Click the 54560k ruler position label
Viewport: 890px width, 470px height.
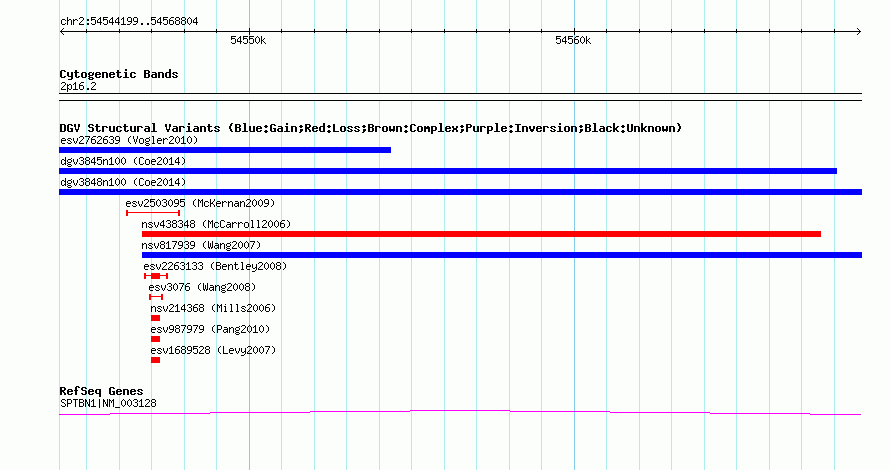click(x=573, y=40)
